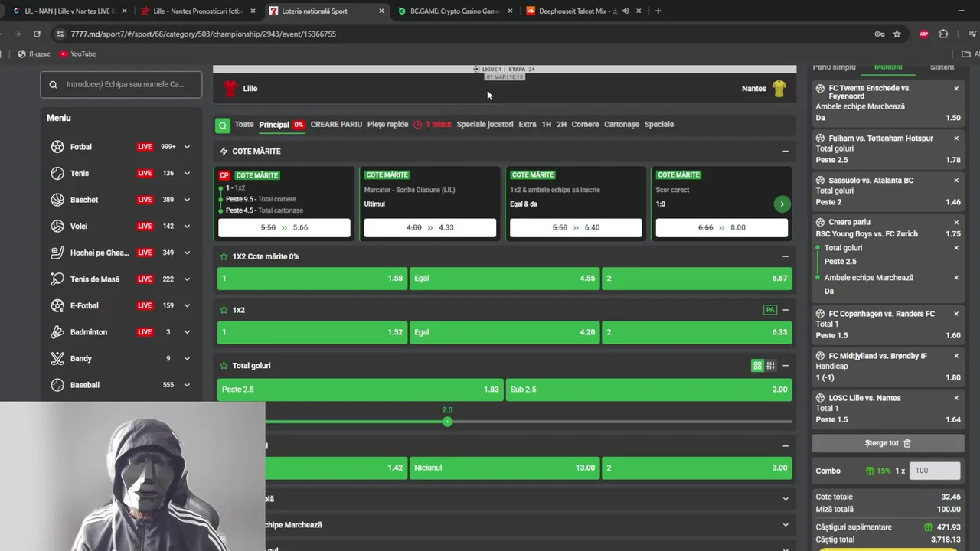Open YouTube bookmark
The height and width of the screenshot is (551, 980).
(x=77, y=54)
